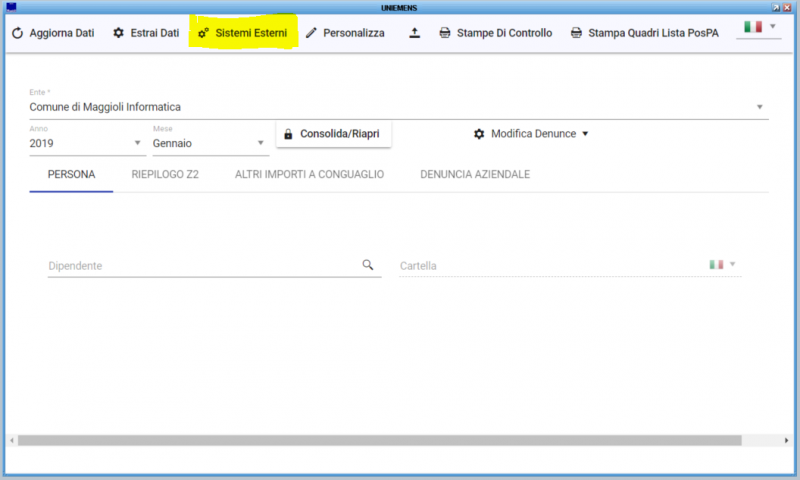The width and height of the screenshot is (800, 480).
Task: Open the highlighted Sistemi Esterni option
Action: coord(243,33)
